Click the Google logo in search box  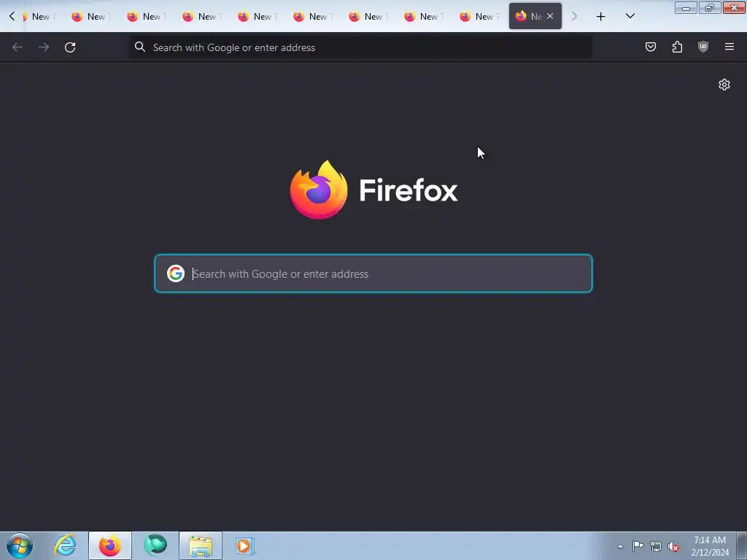[x=175, y=273]
